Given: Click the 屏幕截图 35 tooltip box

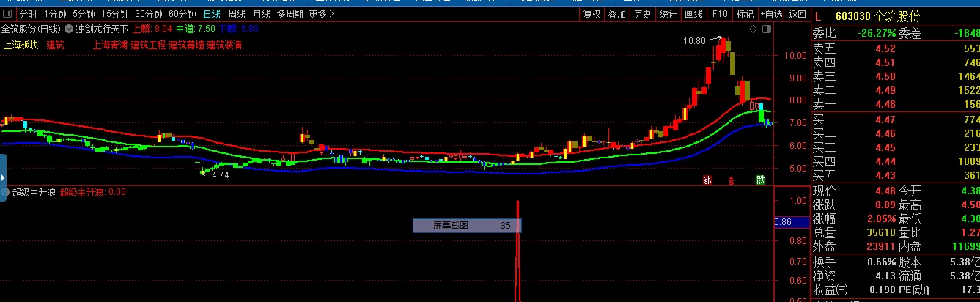Looking at the screenshot, I should 466,226.
